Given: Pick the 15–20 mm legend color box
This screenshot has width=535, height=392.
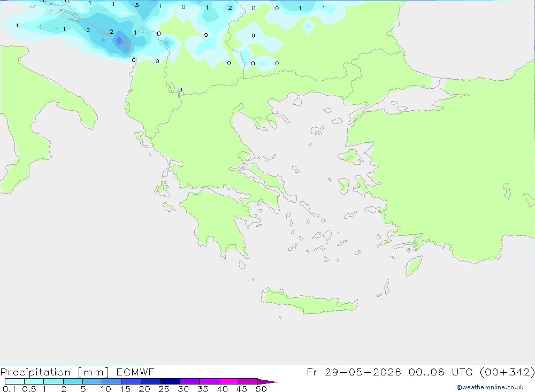Looking at the screenshot, I should tap(132, 381).
